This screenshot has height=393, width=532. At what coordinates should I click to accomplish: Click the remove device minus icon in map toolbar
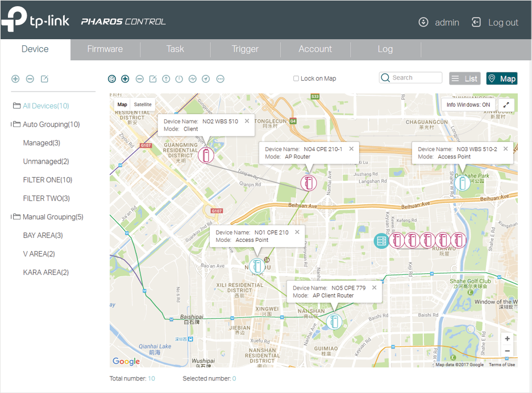click(x=139, y=79)
